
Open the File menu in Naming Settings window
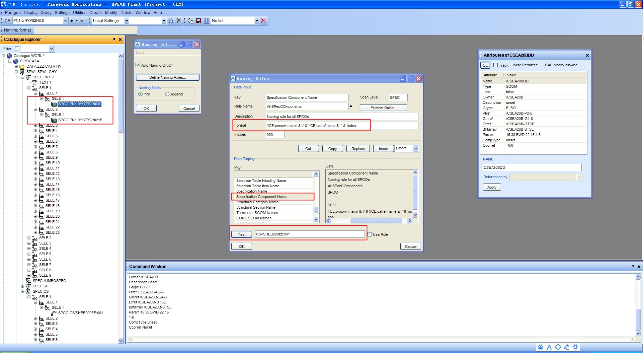(140, 53)
